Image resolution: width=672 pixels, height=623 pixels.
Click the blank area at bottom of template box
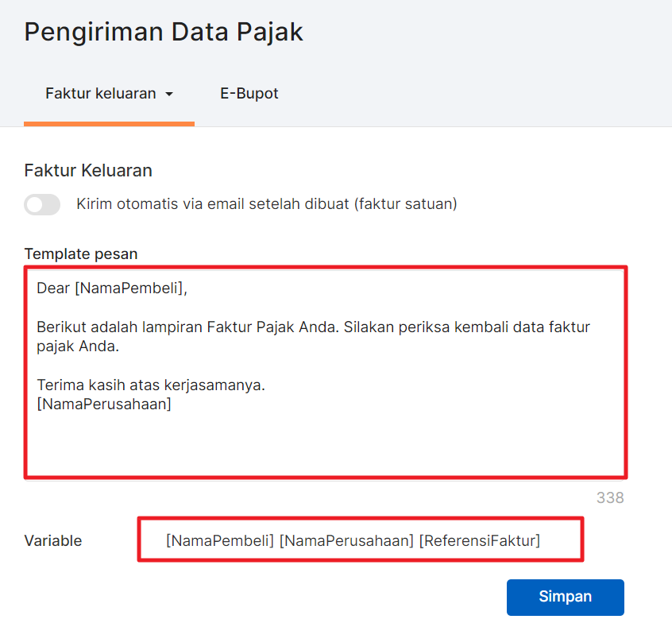click(324, 446)
